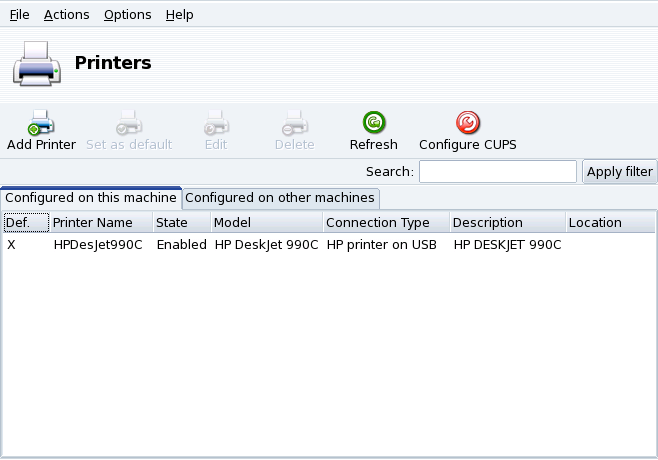Open the Options menu
Image resolution: width=658 pixels, height=460 pixels.
(x=127, y=15)
